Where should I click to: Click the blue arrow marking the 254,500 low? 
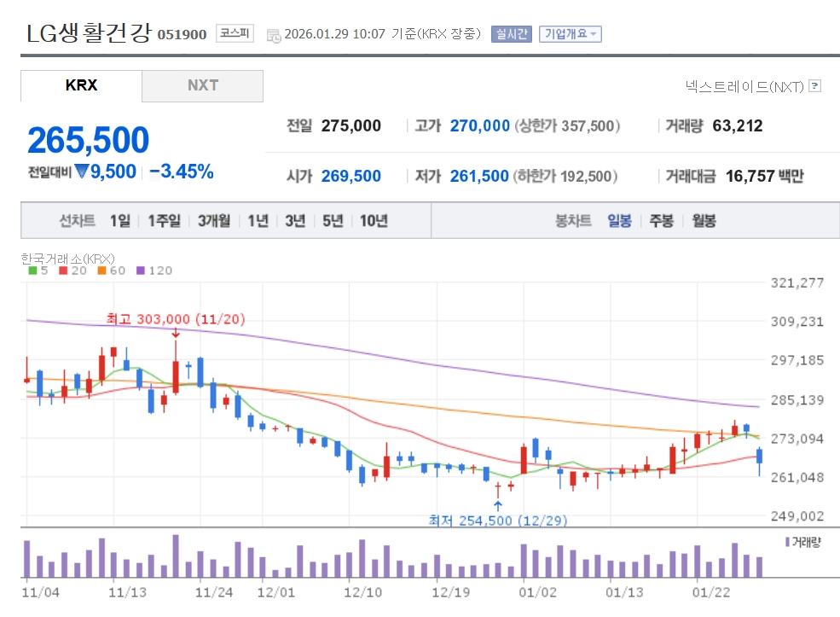[x=498, y=505]
